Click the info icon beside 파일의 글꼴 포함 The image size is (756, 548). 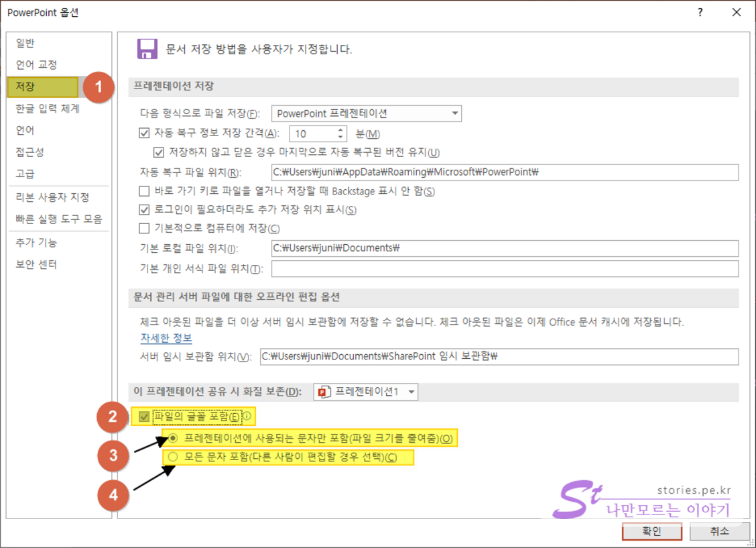(x=247, y=417)
